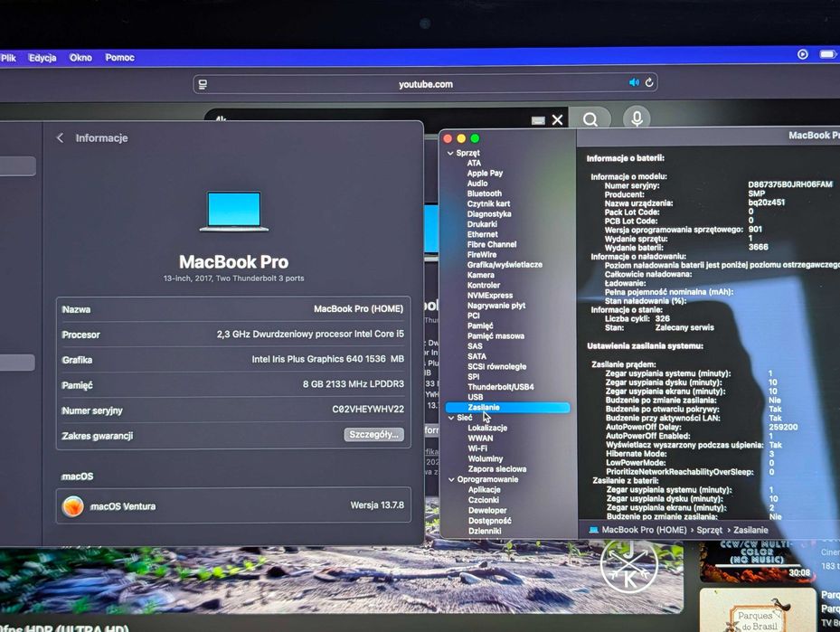Click Zasilanie in the path bar
The height and width of the screenshot is (632, 840).
click(x=750, y=530)
